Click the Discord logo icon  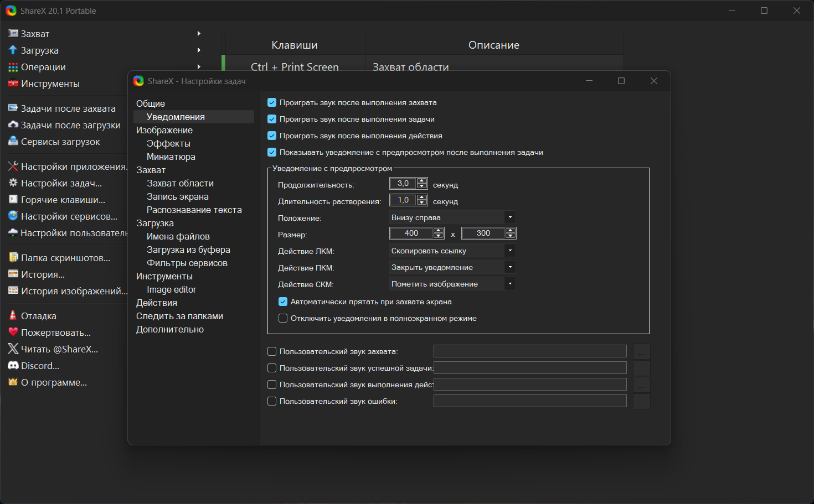(x=13, y=366)
